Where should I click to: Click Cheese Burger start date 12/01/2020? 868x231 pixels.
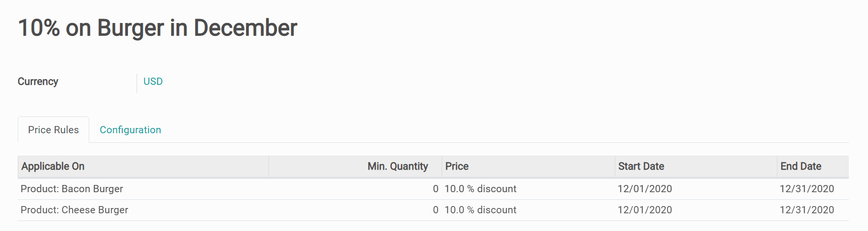[x=645, y=210]
